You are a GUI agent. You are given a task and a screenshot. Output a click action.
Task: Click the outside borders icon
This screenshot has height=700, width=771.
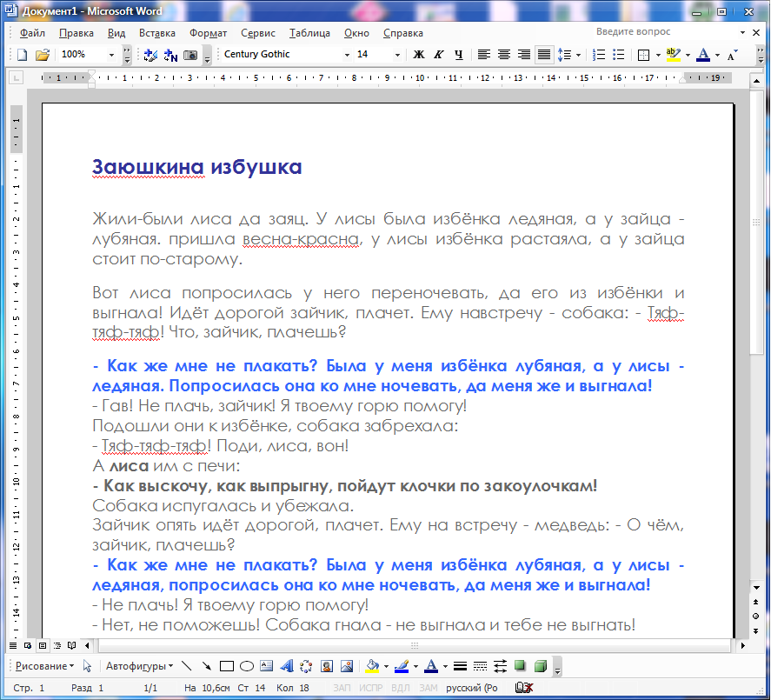click(643, 55)
